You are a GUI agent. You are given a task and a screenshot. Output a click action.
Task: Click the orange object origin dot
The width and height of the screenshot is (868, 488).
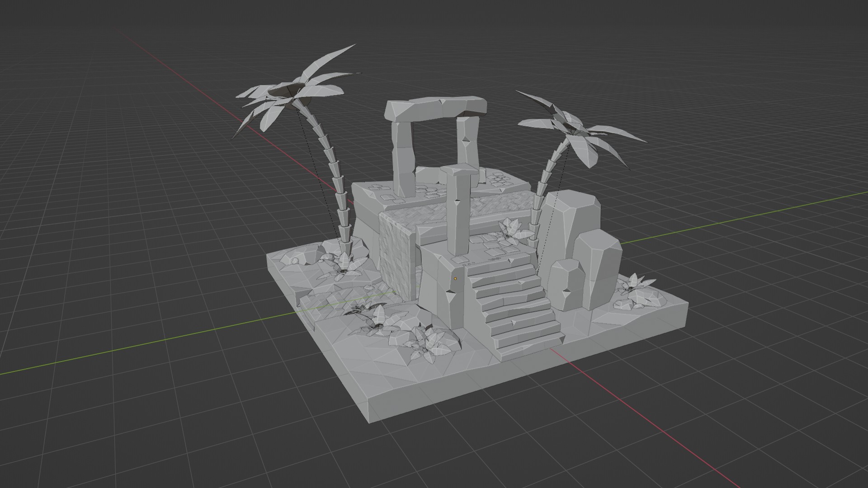455,278
